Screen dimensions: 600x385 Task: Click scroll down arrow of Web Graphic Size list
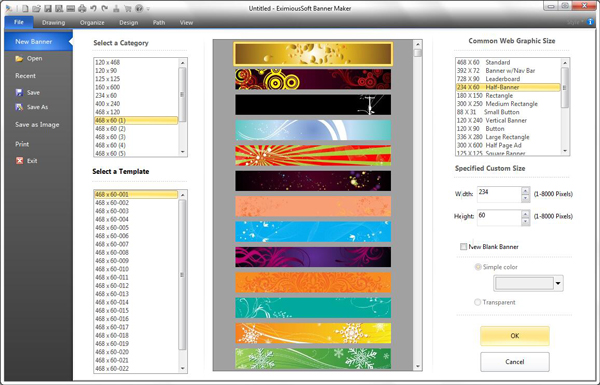(565, 151)
